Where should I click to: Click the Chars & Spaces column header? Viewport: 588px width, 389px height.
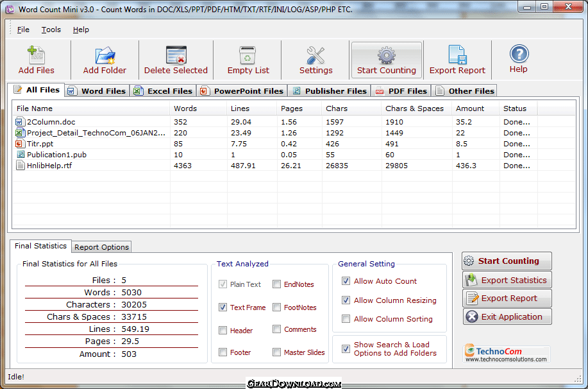(417, 108)
